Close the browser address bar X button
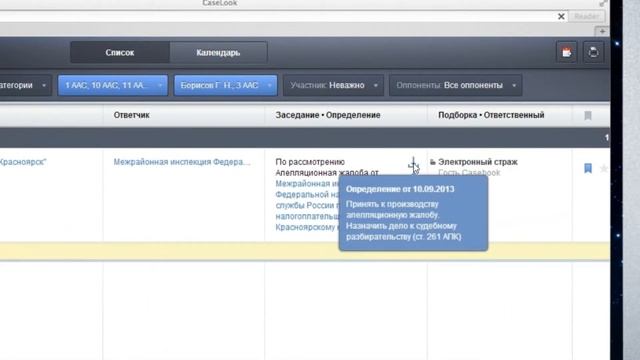The image size is (640, 360). click(561, 16)
